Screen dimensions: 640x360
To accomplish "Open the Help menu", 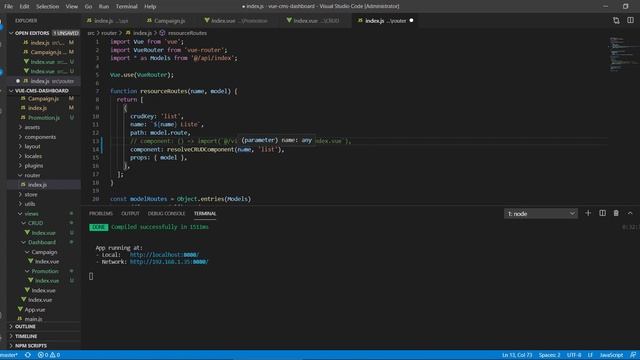I will tap(150, 7).
